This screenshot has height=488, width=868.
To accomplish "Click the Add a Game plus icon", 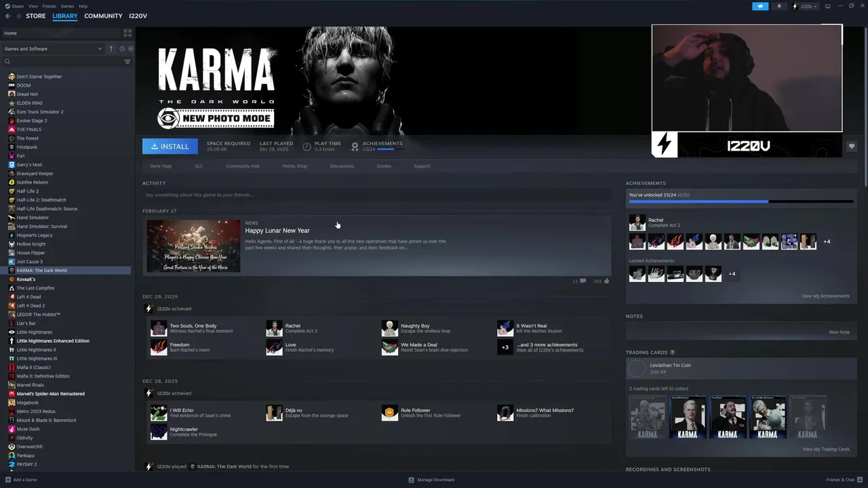I will point(7,480).
